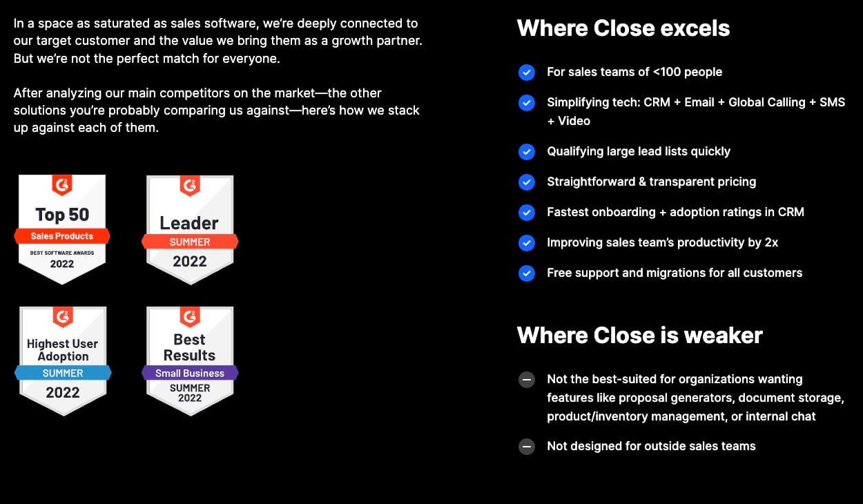
Task: Click the blue checkmark next to sales teams of <100 people
Action: (x=527, y=72)
